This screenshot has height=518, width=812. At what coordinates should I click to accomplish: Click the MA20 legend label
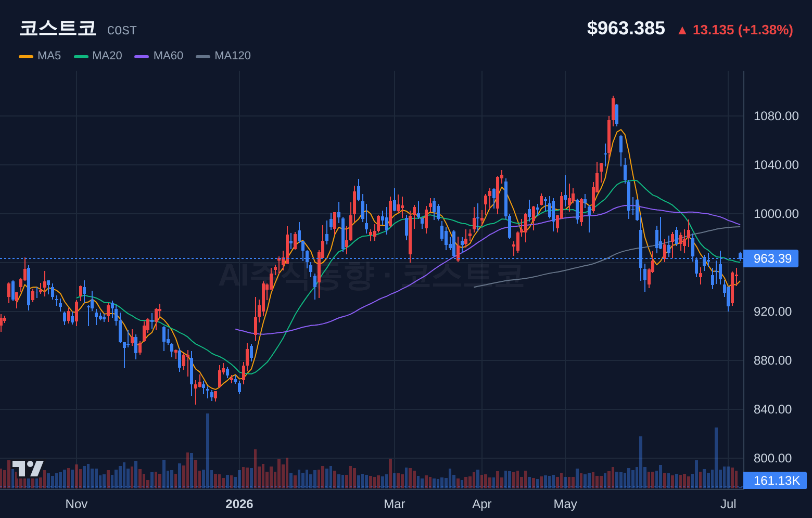(107, 56)
